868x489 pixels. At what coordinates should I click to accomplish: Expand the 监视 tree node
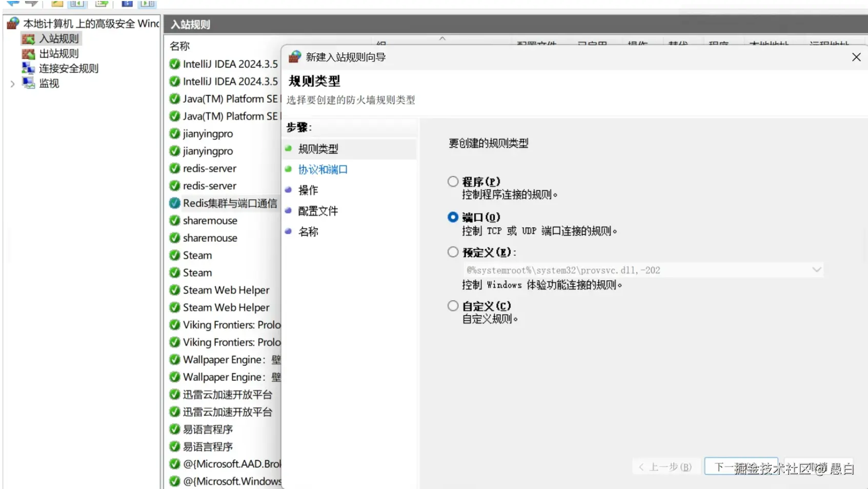tap(12, 84)
